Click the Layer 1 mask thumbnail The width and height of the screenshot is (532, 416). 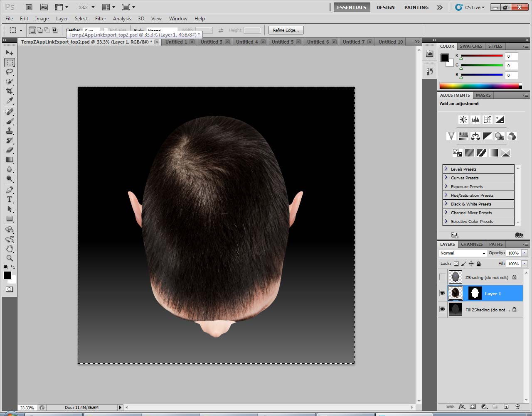(x=475, y=294)
